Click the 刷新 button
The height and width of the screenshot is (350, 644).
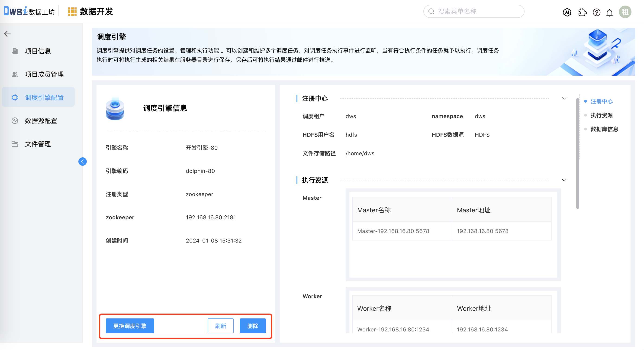click(x=220, y=326)
